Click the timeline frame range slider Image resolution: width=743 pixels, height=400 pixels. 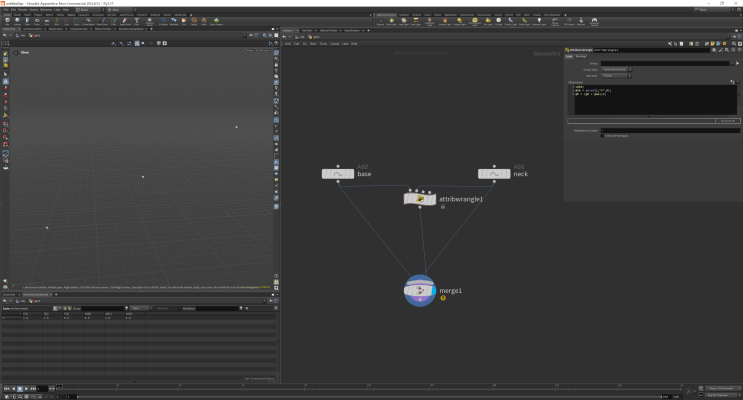click(370, 397)
